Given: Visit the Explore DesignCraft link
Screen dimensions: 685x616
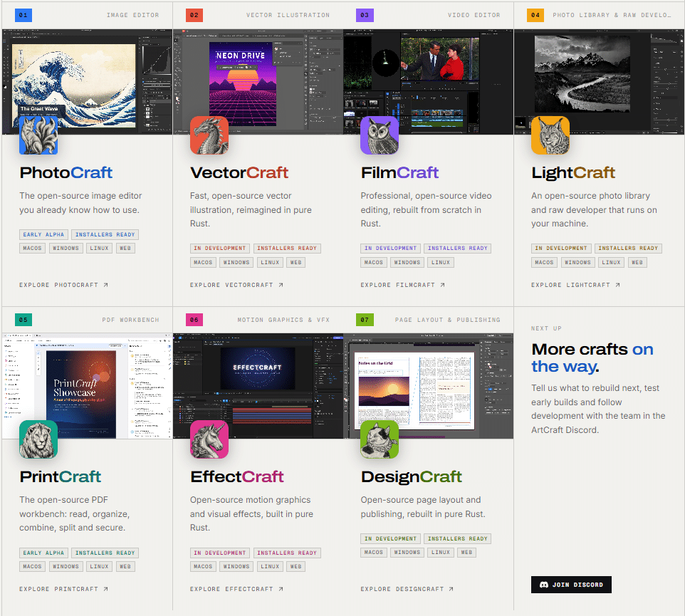Looking at the screenshot, I should coord(407,589).
